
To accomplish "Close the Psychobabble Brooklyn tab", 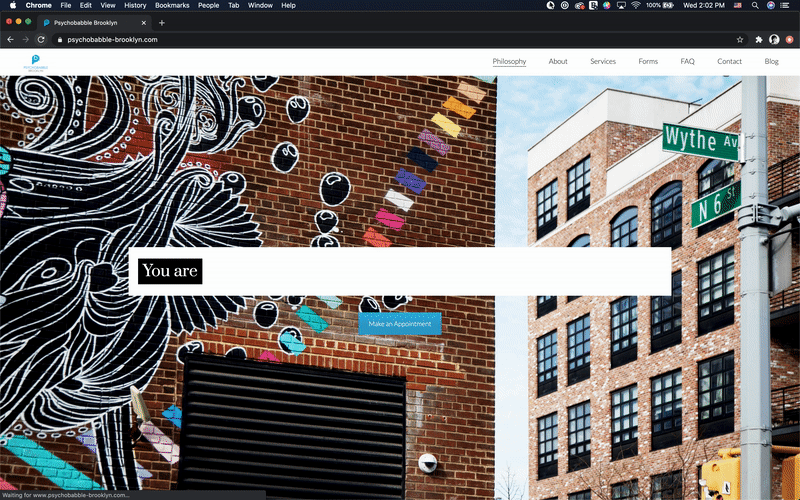I will pos(144,22).
